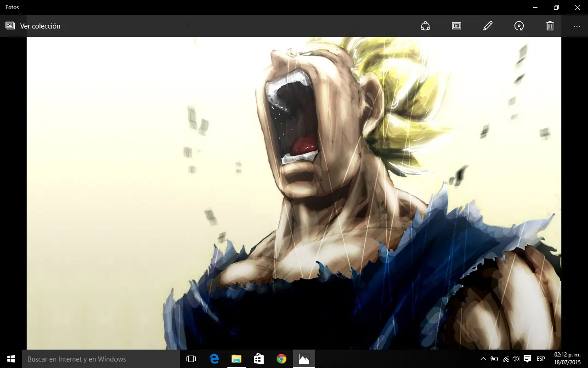Launch Google Chrome from the taskbar
588x368 pixels.
pos(282,359)
